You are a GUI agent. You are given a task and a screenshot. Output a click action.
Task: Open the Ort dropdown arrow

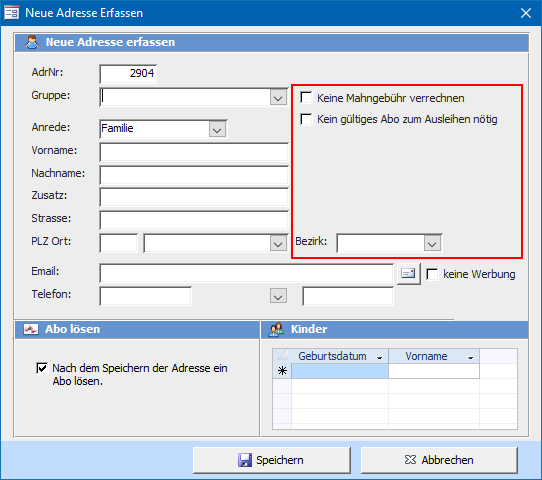278,244
